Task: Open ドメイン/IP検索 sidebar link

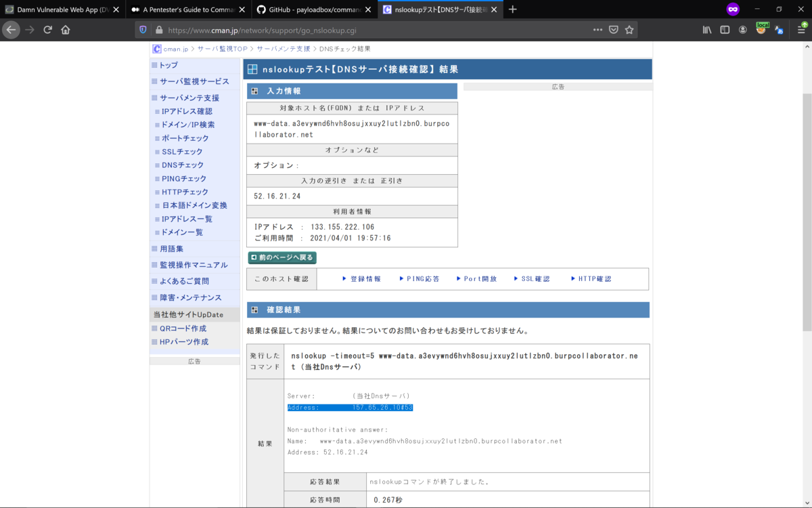Action: 188,125
